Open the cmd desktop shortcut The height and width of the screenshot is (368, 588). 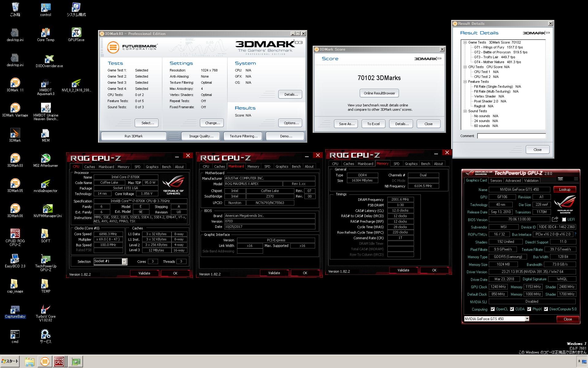pos(15,336)
